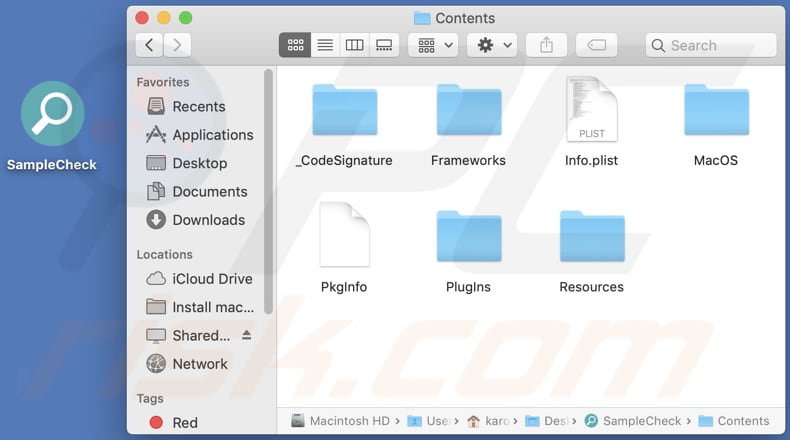Select the _CodeSignature folder
Image resolution: width=790 pixels, height=440 pixels.
tap(344, 109)
